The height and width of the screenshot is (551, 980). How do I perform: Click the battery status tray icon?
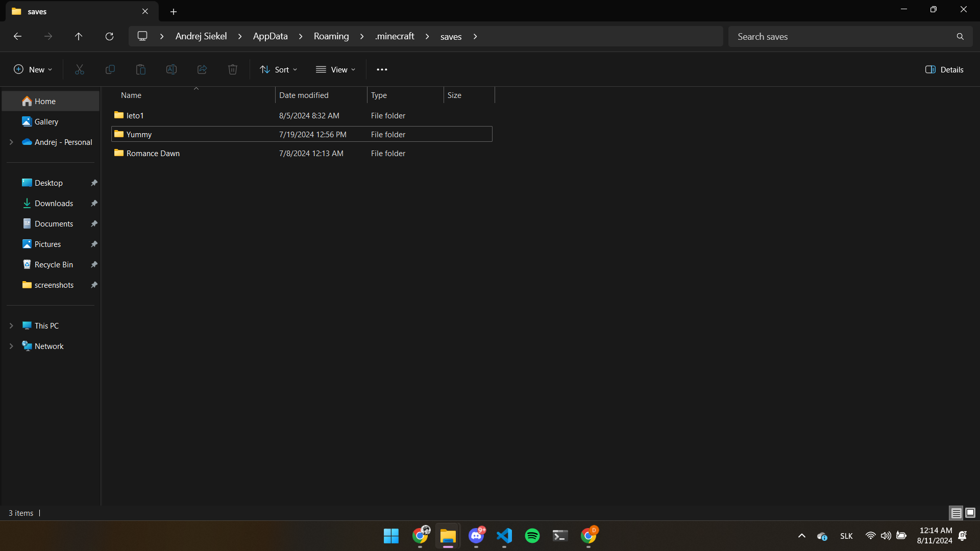(901, 536)
